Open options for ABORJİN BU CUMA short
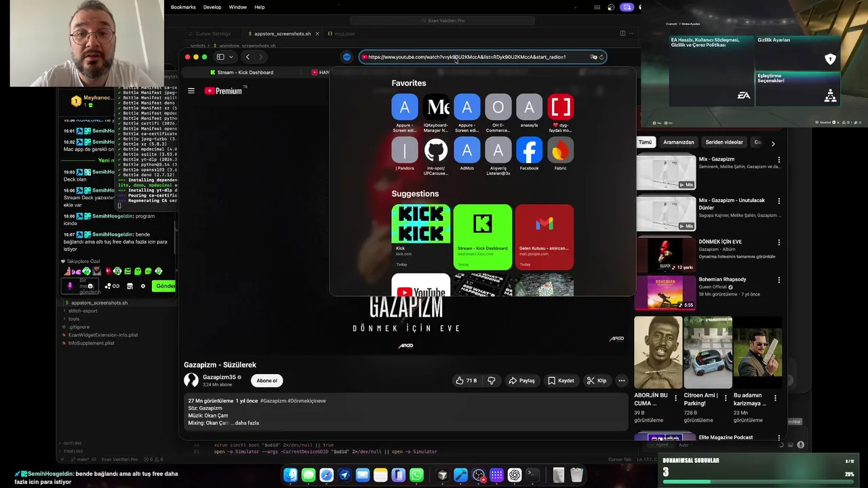868x488 pixels. point(675,398)
